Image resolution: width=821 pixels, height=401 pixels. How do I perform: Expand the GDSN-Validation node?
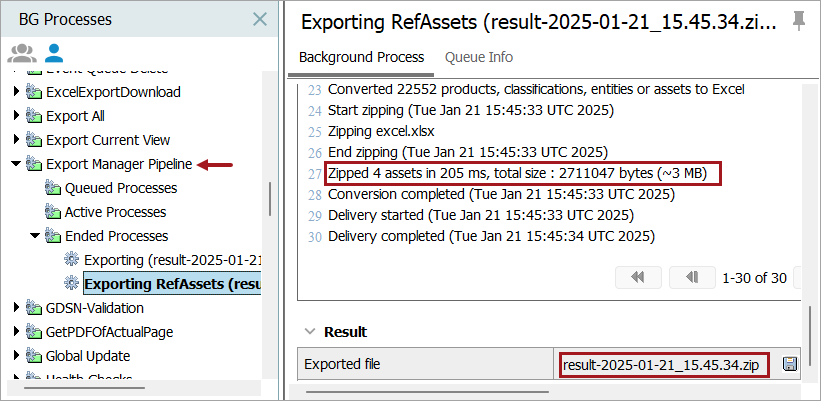point(16,308)
